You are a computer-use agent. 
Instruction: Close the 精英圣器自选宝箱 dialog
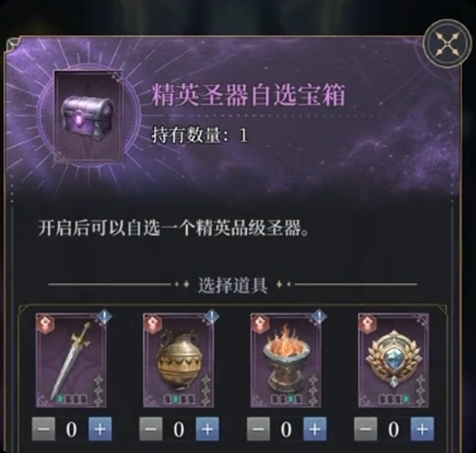pos(448,44)
